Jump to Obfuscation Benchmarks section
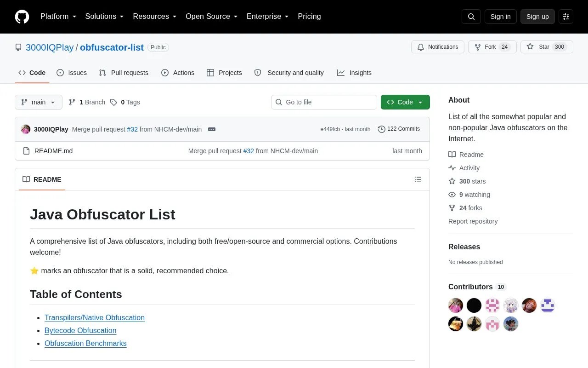 [x=85, y=343]
